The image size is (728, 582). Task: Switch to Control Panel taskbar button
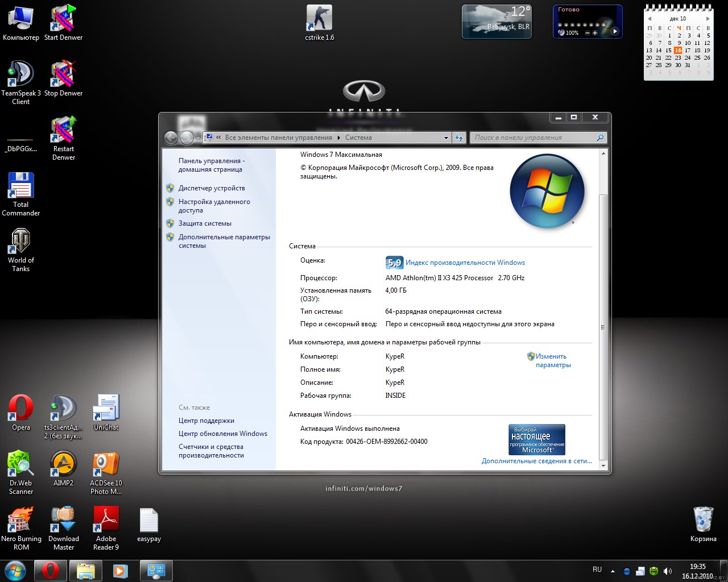click(156, 571)
